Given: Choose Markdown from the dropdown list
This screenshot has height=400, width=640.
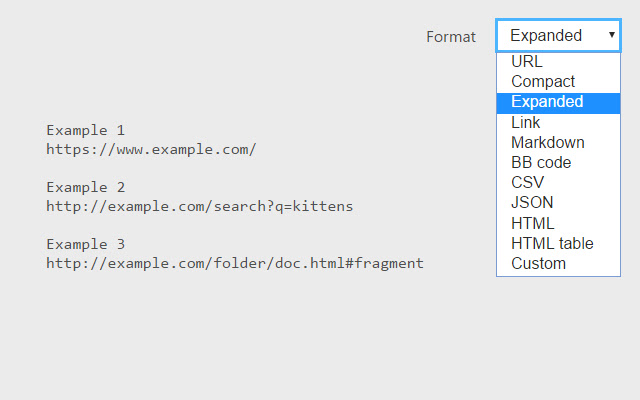Looking at the screenshot, I should pos(548,142).
